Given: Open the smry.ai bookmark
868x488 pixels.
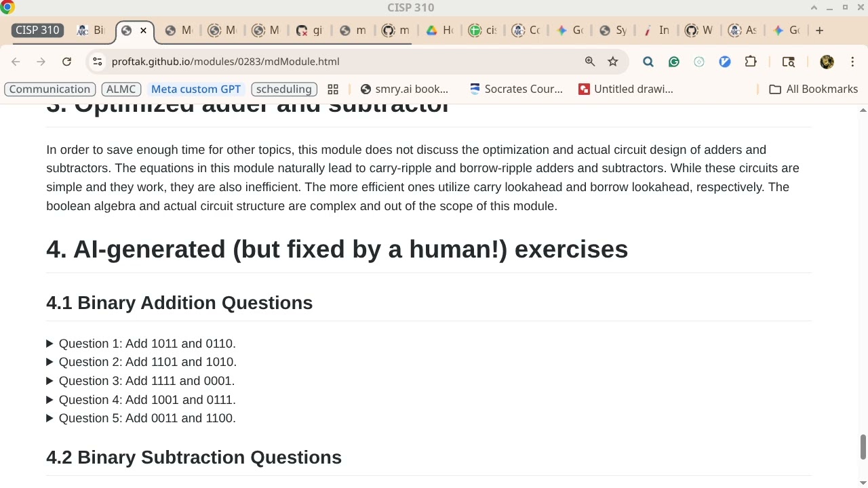Looking at the screenshot, I should (x=405, y=89).
